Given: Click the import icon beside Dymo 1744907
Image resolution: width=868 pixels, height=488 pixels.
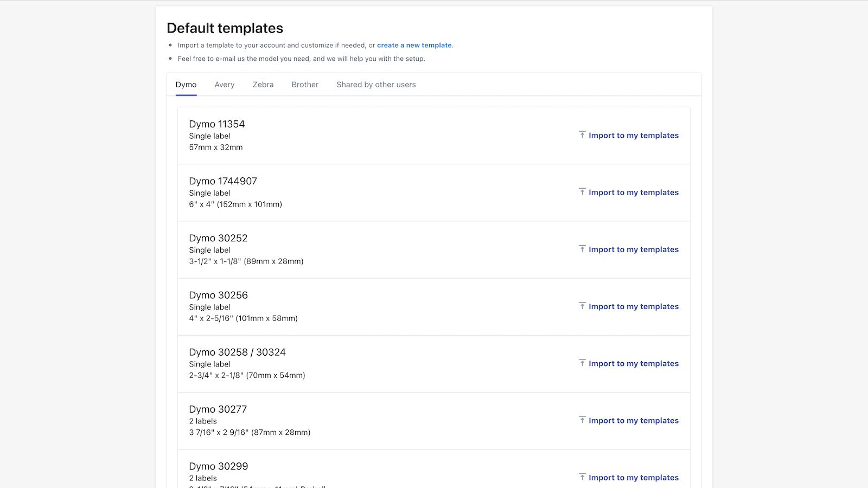Looking at the screenshot, I should 582,192.
